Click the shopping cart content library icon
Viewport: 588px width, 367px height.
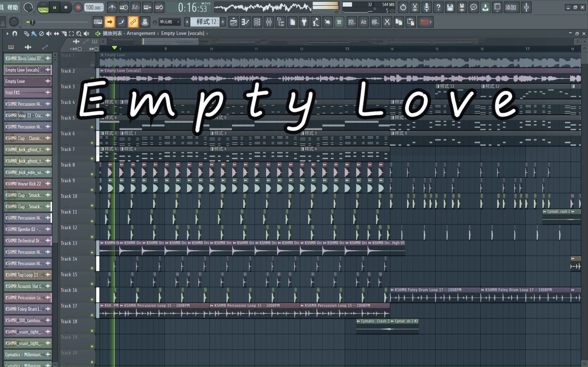[x=339, y=22]
